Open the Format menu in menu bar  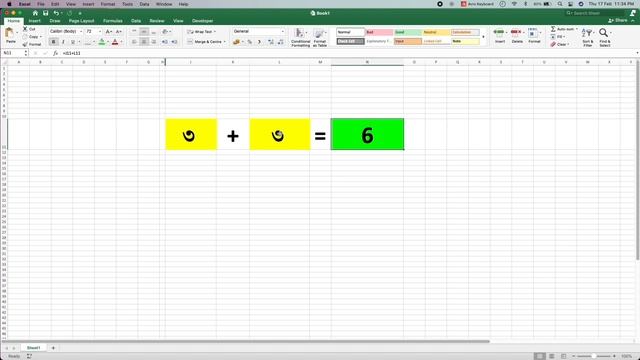pos(108,4)
